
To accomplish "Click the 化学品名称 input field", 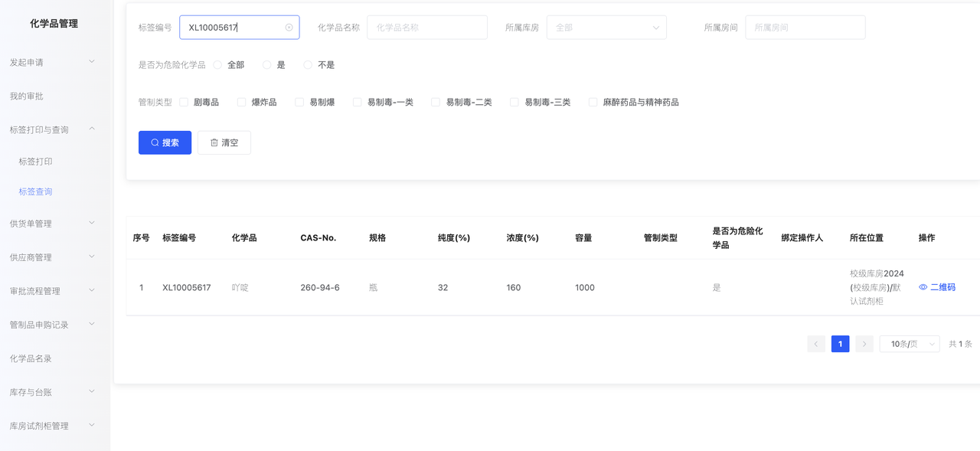I will 426,28.
